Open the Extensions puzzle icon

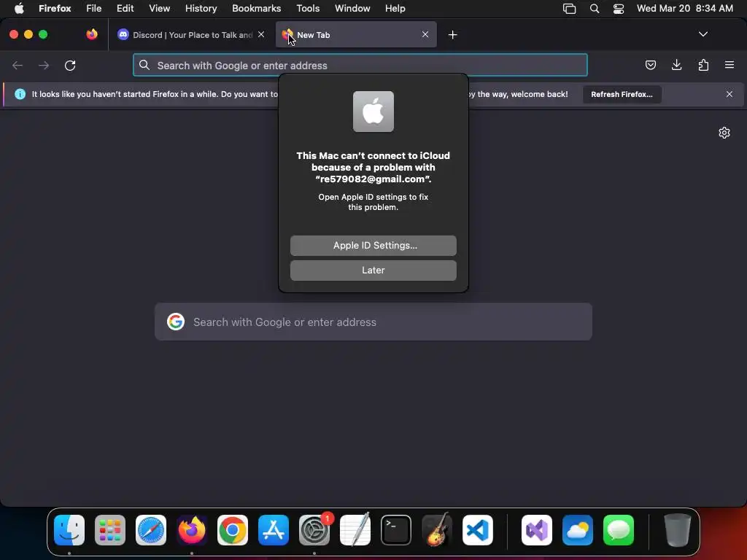pos(703,65)
